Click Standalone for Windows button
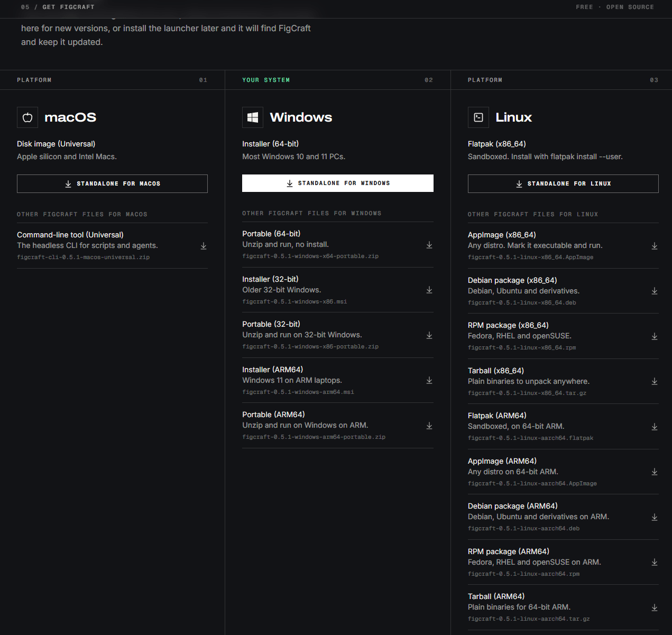Image resolution: width=672 pixels, height=635 pixels. coord(338,183)
